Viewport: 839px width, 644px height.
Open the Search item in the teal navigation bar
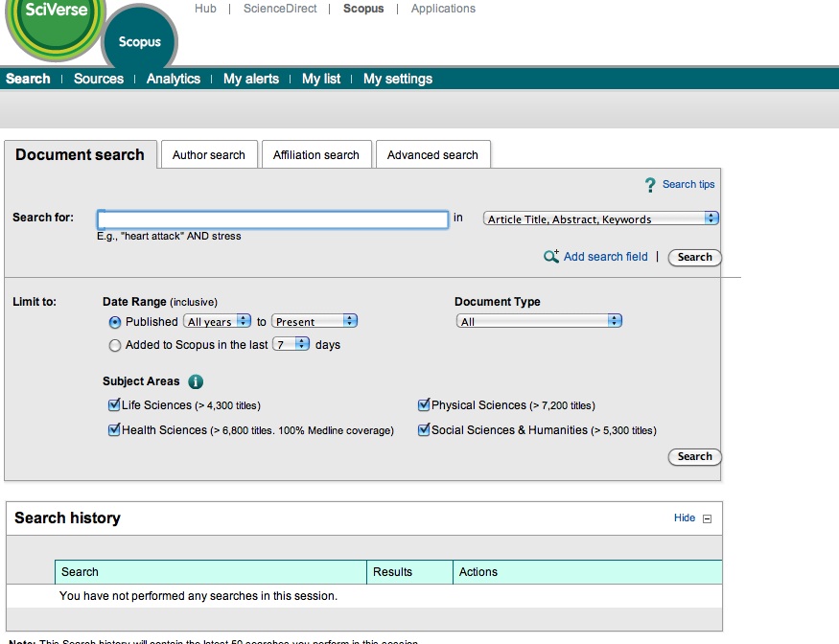click(x=28, y=79)
